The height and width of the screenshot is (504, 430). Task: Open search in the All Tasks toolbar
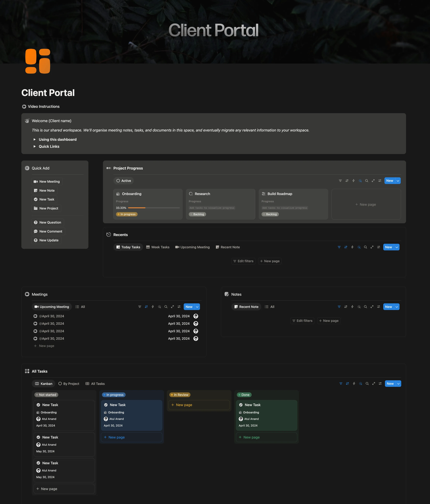tap(367, 384)
